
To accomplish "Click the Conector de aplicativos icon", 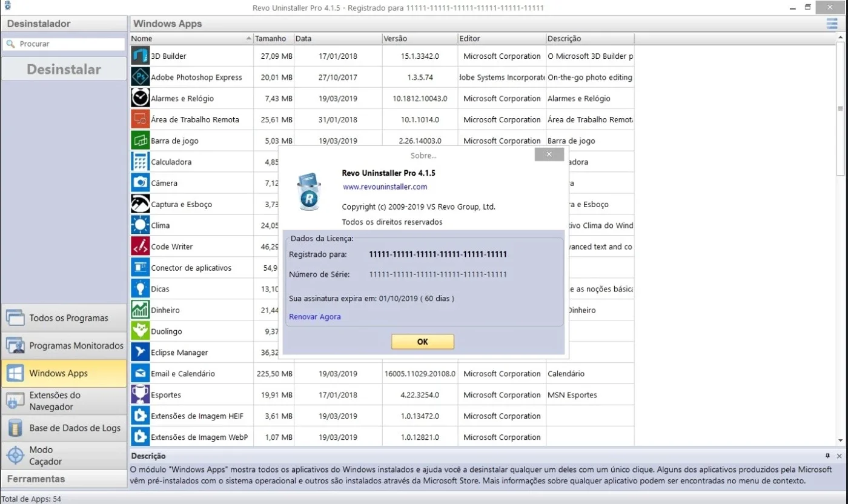I will tap(141, 268).
